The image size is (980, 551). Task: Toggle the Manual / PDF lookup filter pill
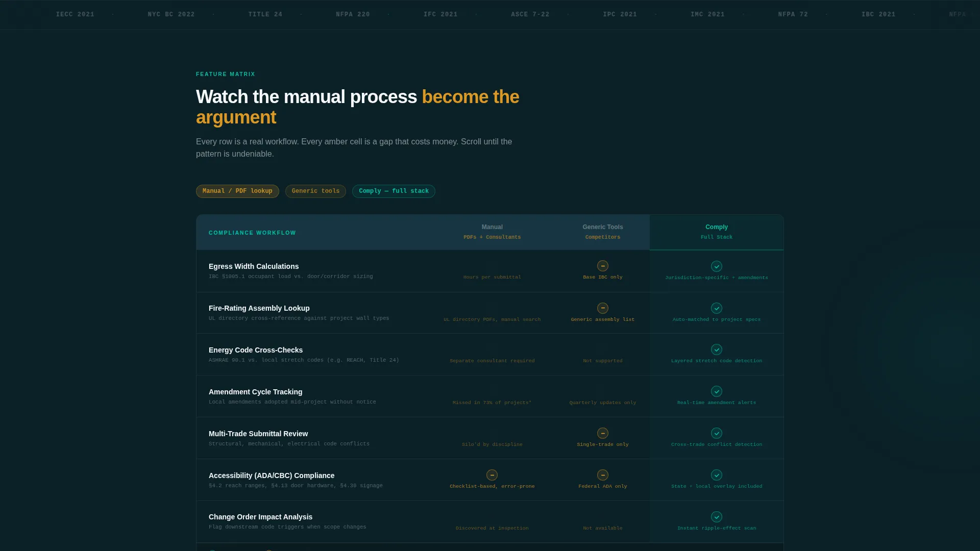pyautogui.click(x=237, y=191)
